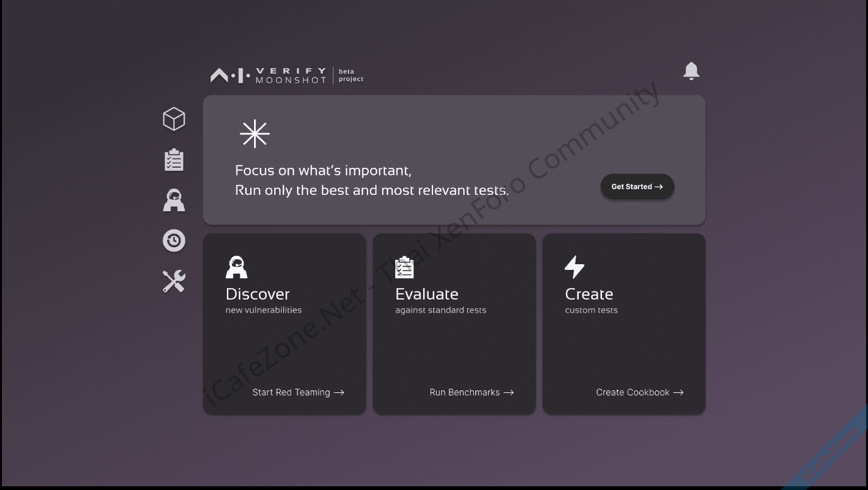
Task: Open the history clock sidebar icon
Action: point(174,240)
